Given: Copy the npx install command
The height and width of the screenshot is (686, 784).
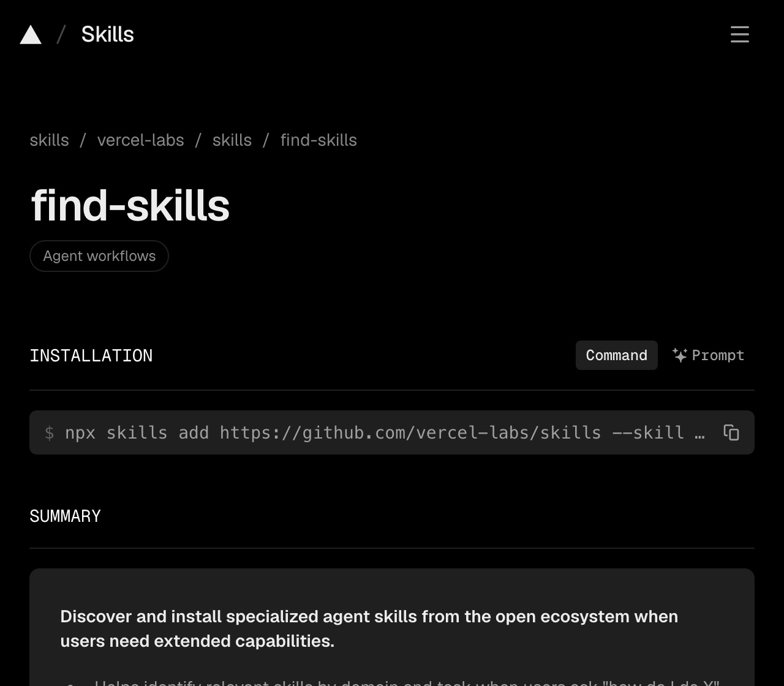Looking at the screenshot, I should pyautogui.click(x=731, y=432).
